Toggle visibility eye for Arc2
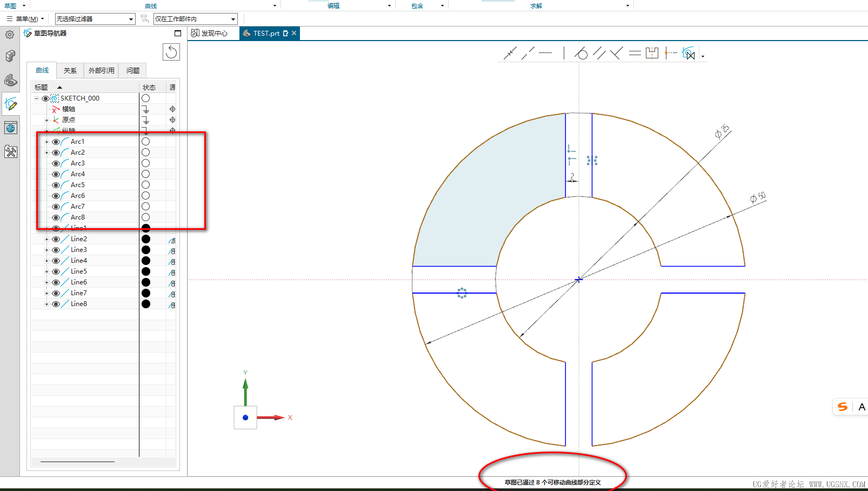This screenshot has height=491, width=868. tap(56, 152)
